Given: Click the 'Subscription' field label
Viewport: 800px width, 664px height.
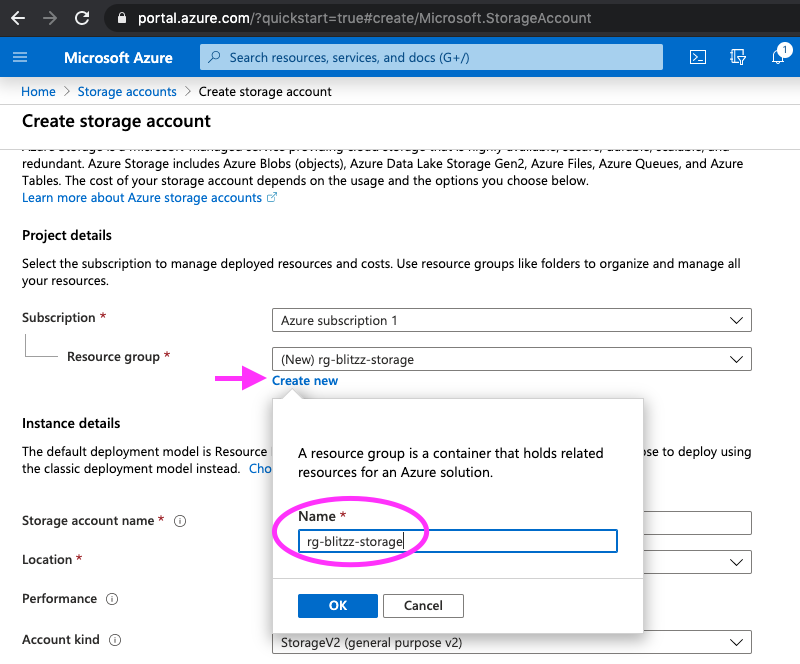Looking at the screenshot, I should 59,317.
